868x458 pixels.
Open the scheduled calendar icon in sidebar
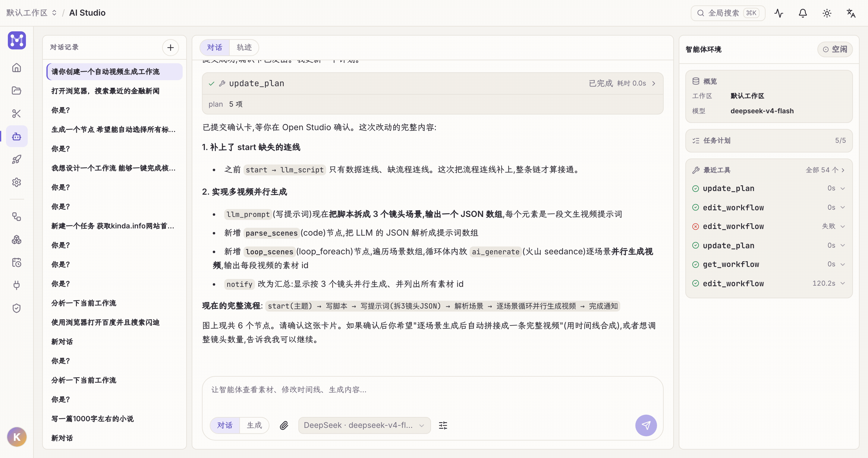click(17, 262)
